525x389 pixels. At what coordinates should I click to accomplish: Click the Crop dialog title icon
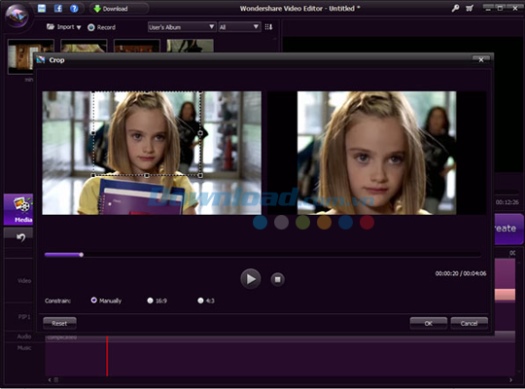[x=41, y=60]
